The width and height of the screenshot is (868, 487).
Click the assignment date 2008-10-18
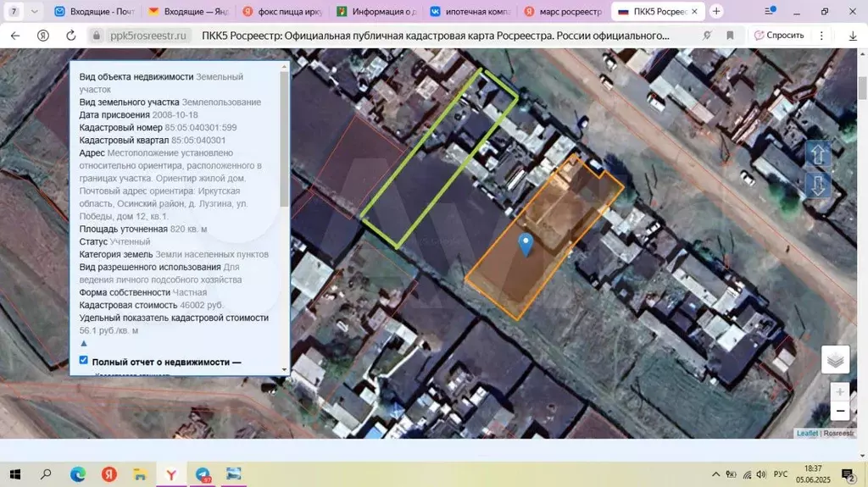click(175, 114)
